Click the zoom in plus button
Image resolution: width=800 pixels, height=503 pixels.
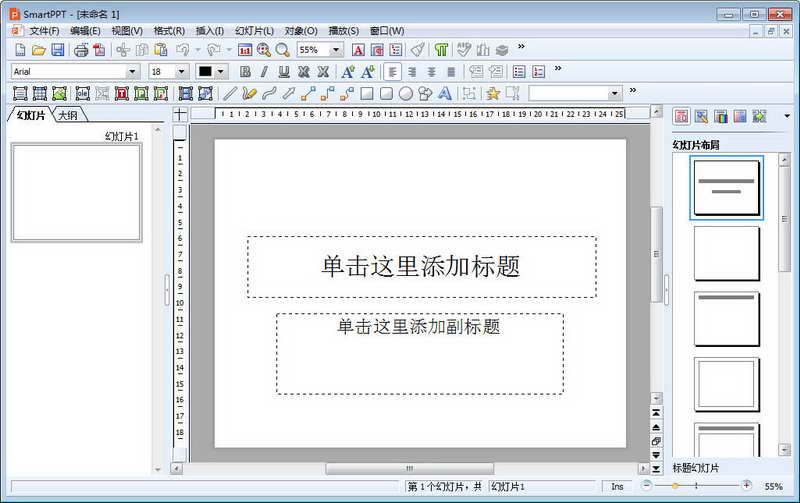(x=746, y=485)
